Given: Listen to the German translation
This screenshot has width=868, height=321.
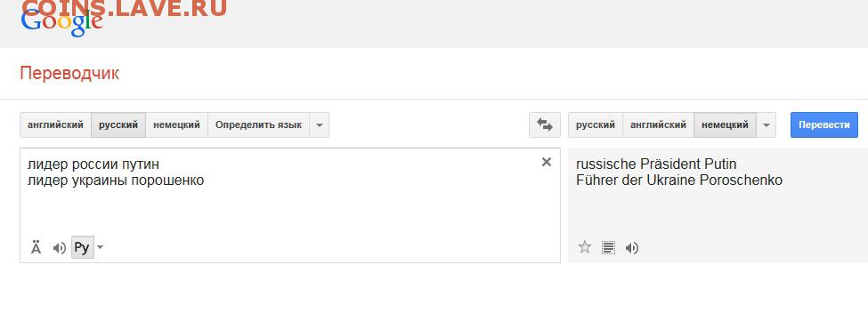Looking at the screenshot, I should [631, 248].
